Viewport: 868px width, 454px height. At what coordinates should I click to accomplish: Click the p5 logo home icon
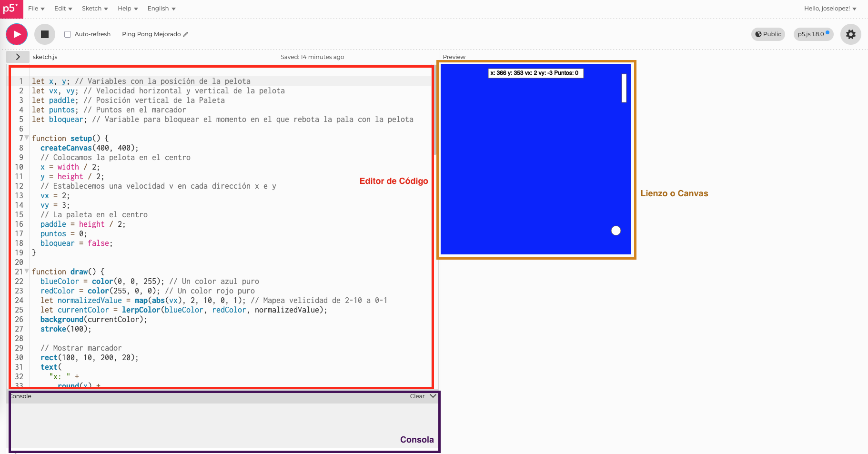(11, 9)
